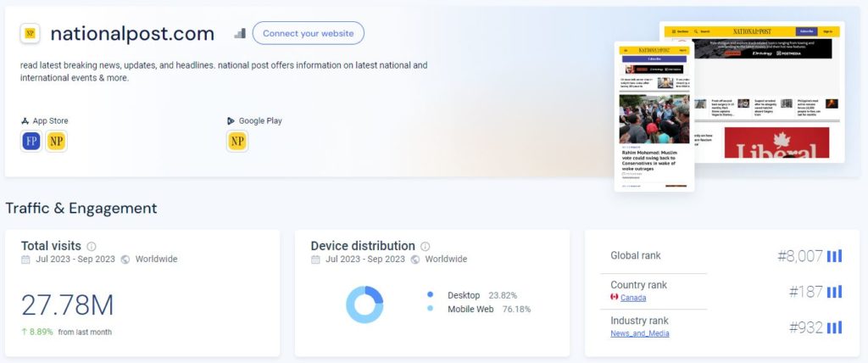Click the 27.78M total visits value

68,305
